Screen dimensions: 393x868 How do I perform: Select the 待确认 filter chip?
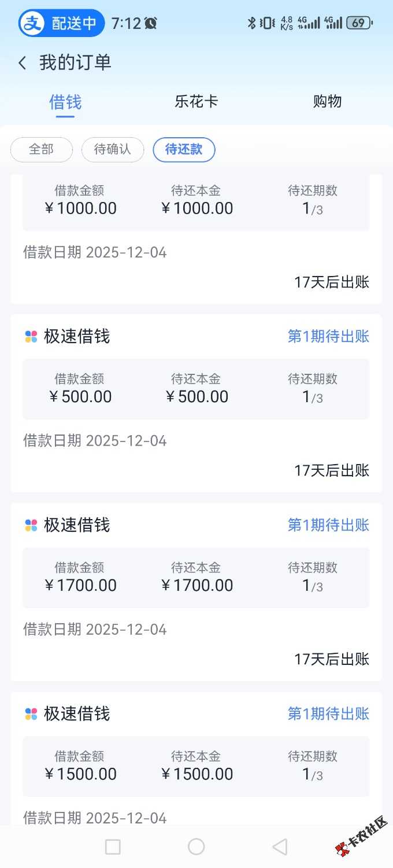point(113,149)
